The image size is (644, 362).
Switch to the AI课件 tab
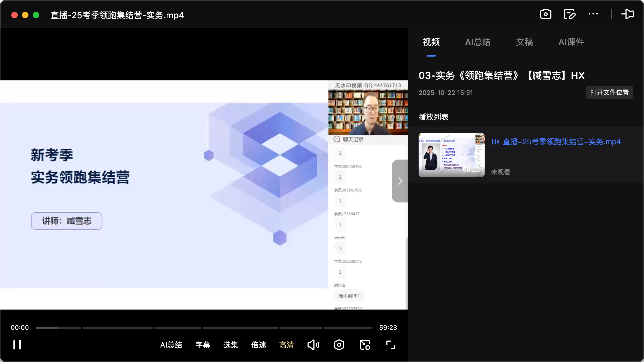(571, 42)
